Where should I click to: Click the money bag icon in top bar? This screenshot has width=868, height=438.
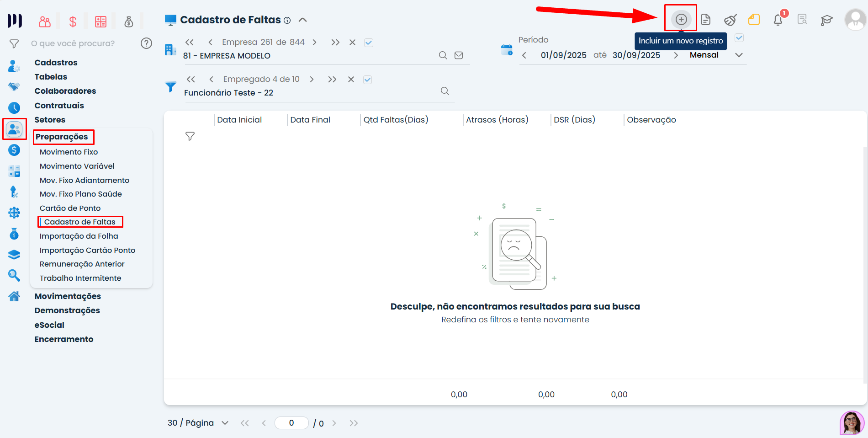tap(129, 21)
